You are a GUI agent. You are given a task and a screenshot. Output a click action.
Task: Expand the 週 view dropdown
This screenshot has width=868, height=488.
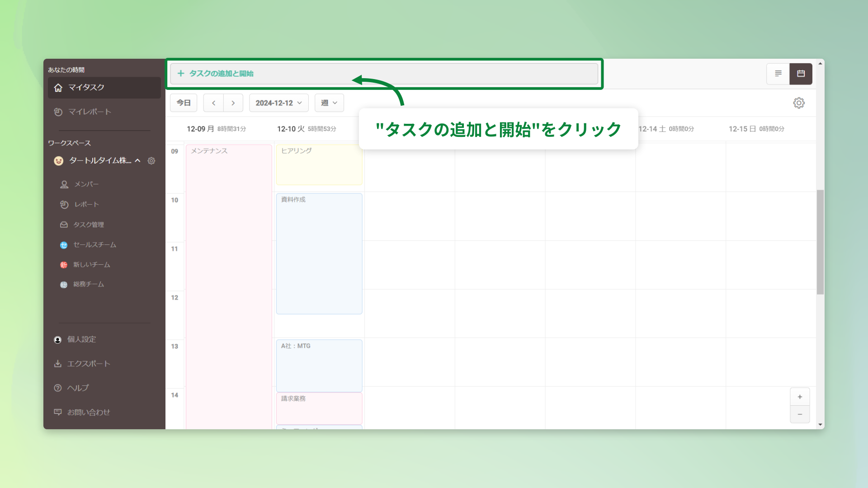(329, 103)
